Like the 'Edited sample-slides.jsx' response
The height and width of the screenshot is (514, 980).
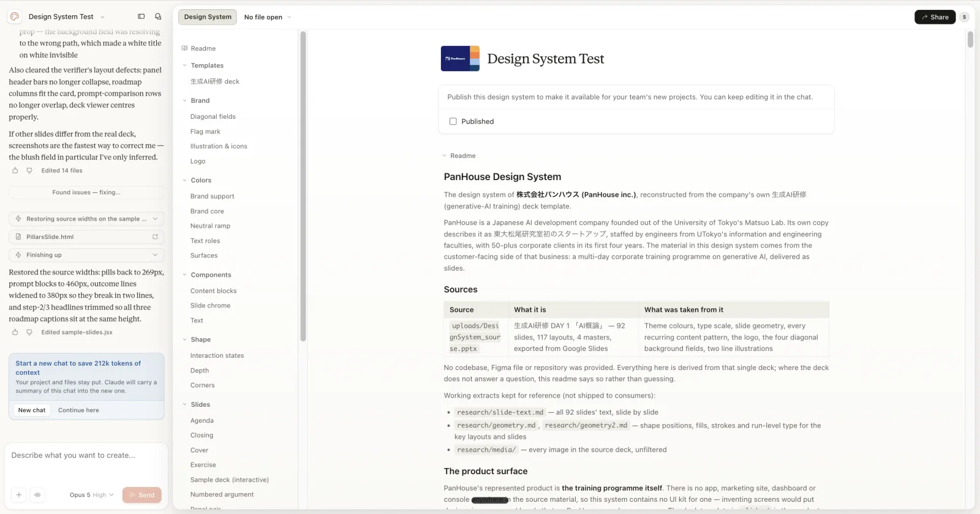tap(15, 333)
